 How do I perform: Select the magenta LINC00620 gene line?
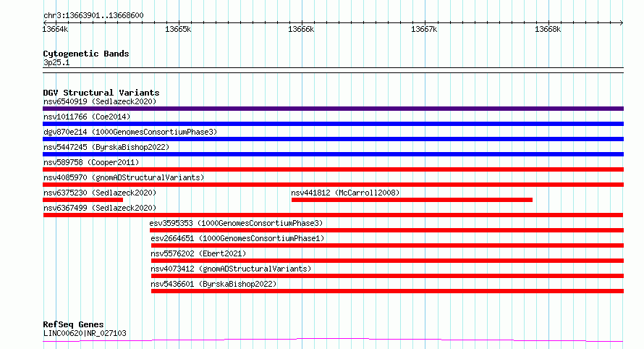(x=333, y=340)
